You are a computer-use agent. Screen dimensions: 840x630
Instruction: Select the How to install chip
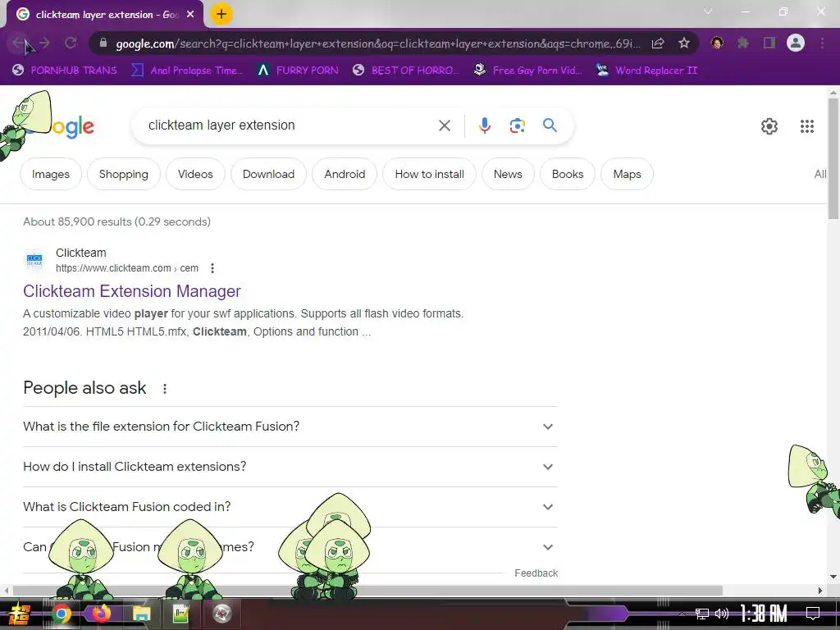pyautogui.click(x=430, y=174)
